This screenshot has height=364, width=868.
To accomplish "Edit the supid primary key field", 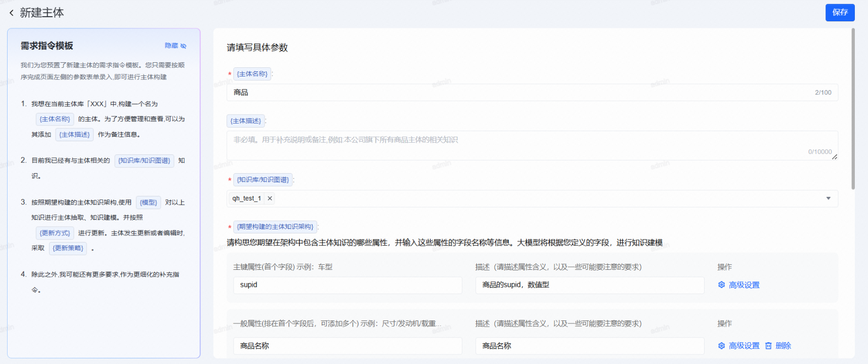I will point(347,285).
